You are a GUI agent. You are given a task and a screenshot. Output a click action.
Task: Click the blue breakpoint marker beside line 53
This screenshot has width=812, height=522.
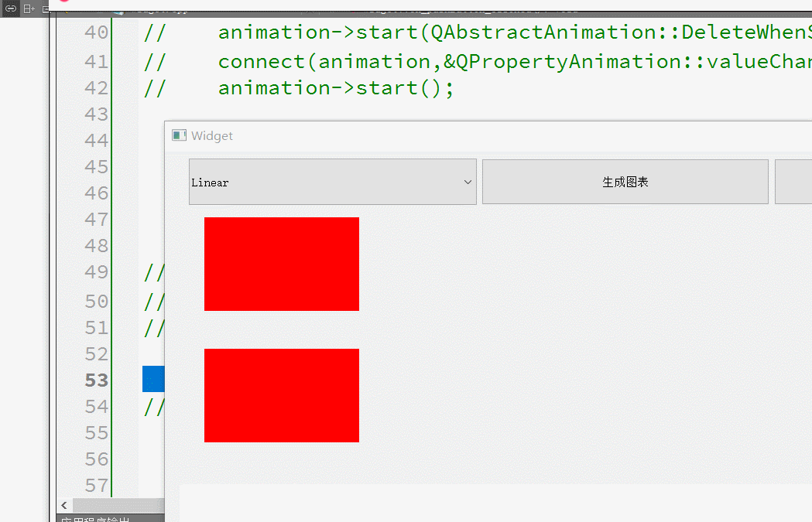[x=152, y=379]
